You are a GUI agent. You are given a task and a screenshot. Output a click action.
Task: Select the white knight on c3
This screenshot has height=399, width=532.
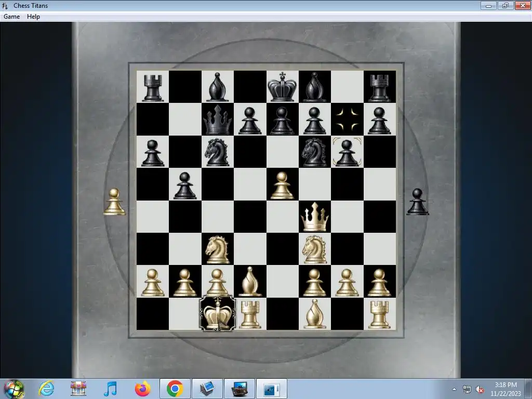coord(218,249)
